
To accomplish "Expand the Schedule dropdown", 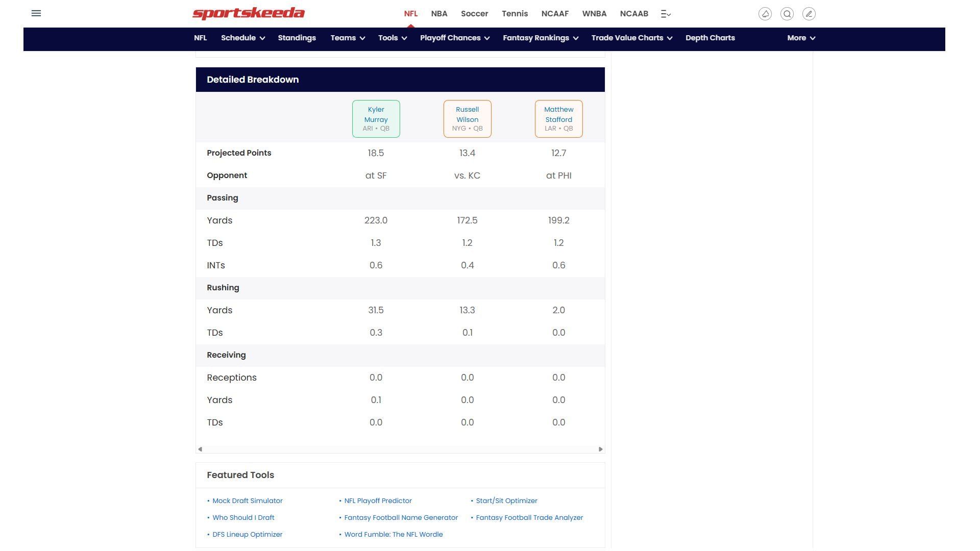I will 243,38.
